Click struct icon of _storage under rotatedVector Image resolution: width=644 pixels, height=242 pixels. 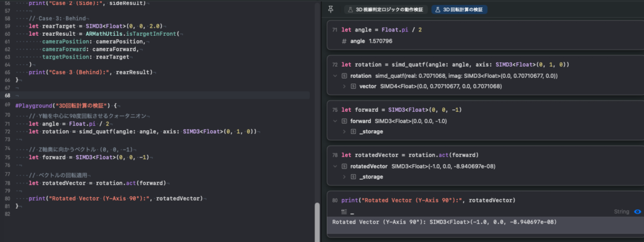pos(353,177)
